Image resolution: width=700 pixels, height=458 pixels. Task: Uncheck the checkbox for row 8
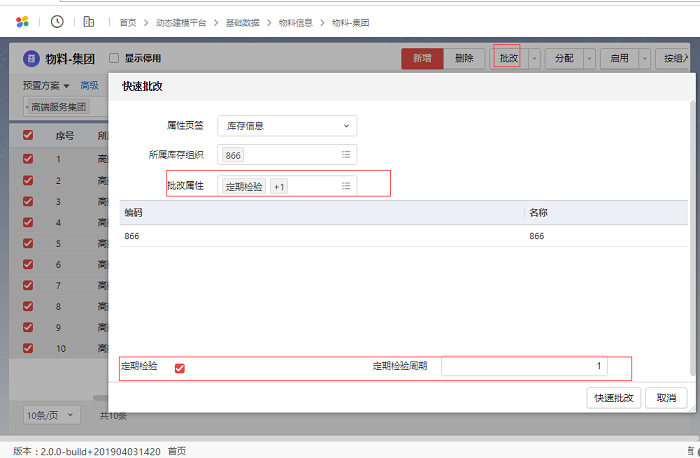click(28, 306)
